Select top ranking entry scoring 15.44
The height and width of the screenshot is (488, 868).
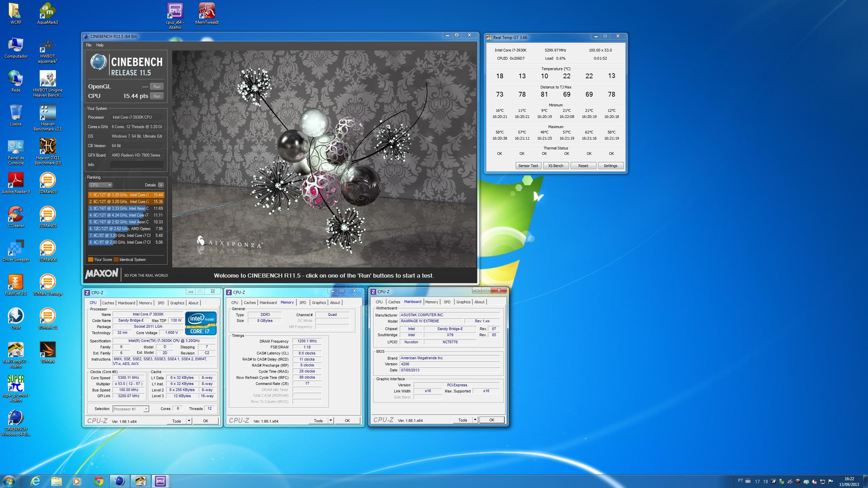click(x=126, y=195)
